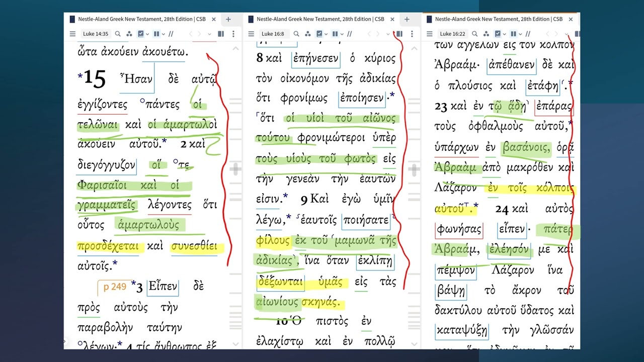
Task: Expand columns dropdown arrow in Luke 14:35 panel
Action: [x=163, y=34]
